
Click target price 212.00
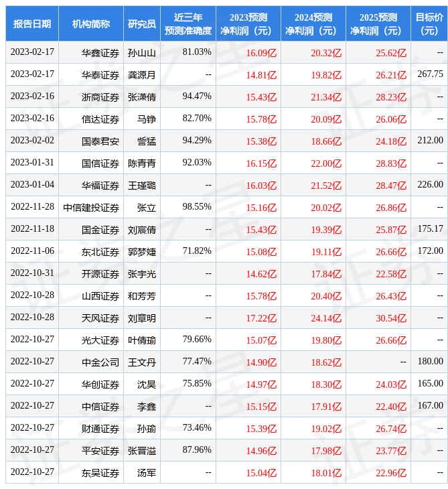coord(430,141)
